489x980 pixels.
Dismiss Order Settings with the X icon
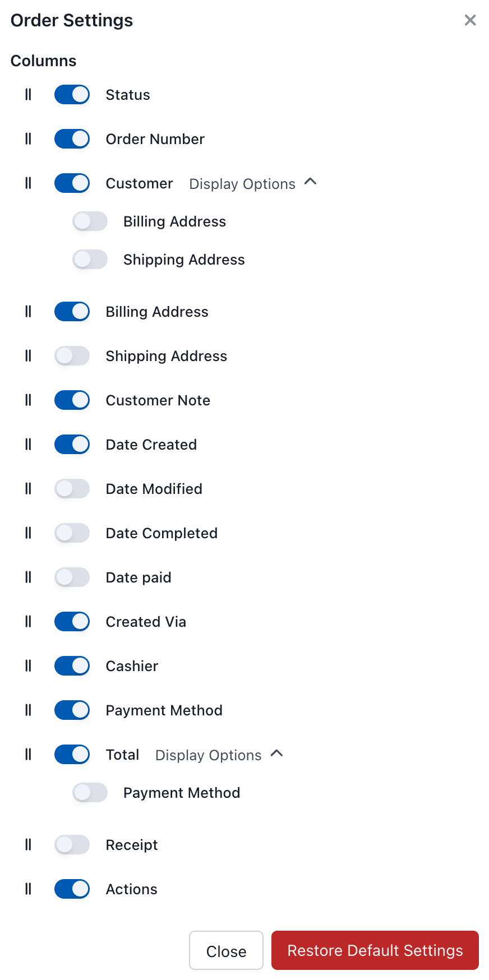pos(470,21)
